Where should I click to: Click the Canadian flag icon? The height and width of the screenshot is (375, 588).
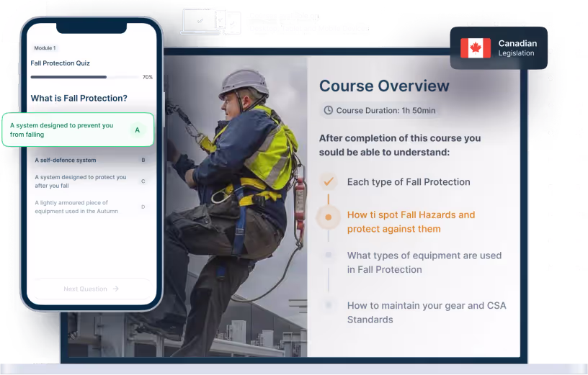click(x=475, y=48)
